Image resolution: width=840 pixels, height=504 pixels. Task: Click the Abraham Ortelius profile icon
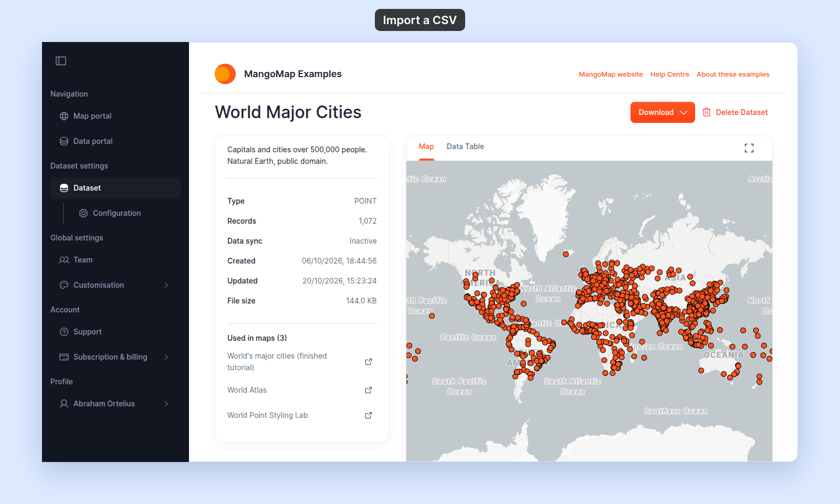click(64, 404)
